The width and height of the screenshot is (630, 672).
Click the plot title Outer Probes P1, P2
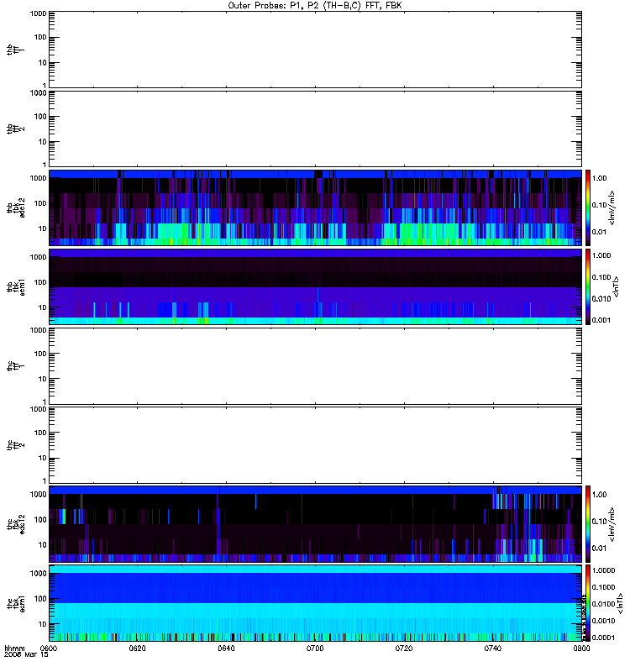click(x=315, y=6)
